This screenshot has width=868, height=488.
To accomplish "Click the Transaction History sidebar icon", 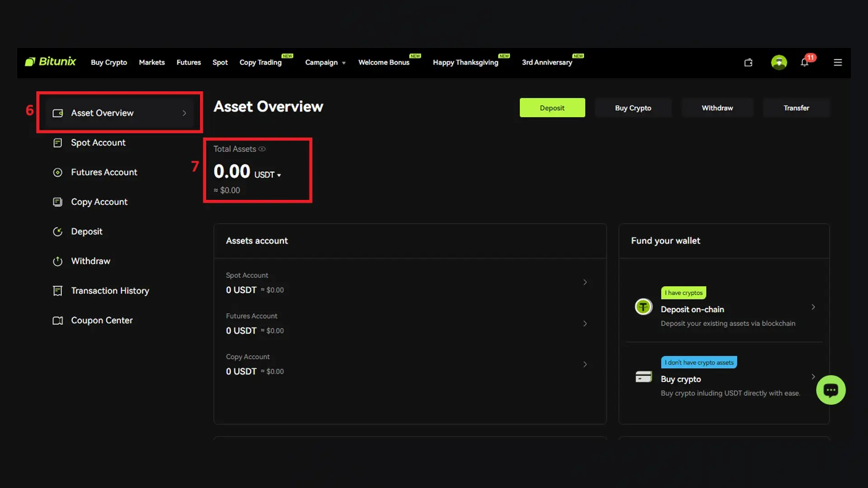I will click(58, 291).
